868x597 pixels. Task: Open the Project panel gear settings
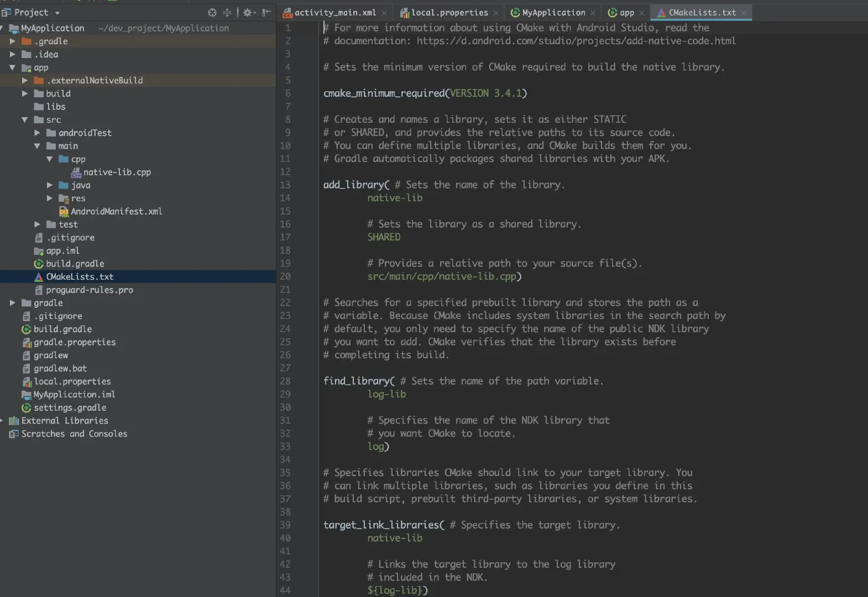pos(248,12)
